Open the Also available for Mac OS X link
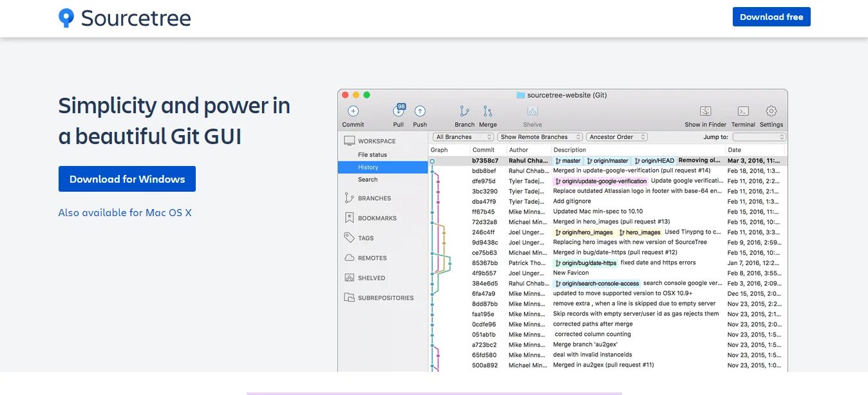This screenshot has width=868, height=395. 125,212
